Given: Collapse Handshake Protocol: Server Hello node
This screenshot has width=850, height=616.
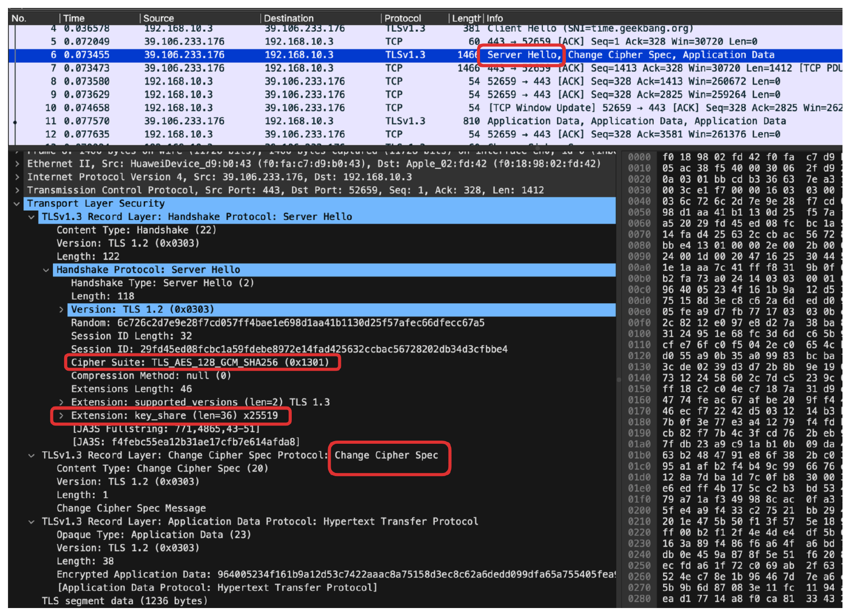Looking at the screenshot, I should tap(46, 270).
